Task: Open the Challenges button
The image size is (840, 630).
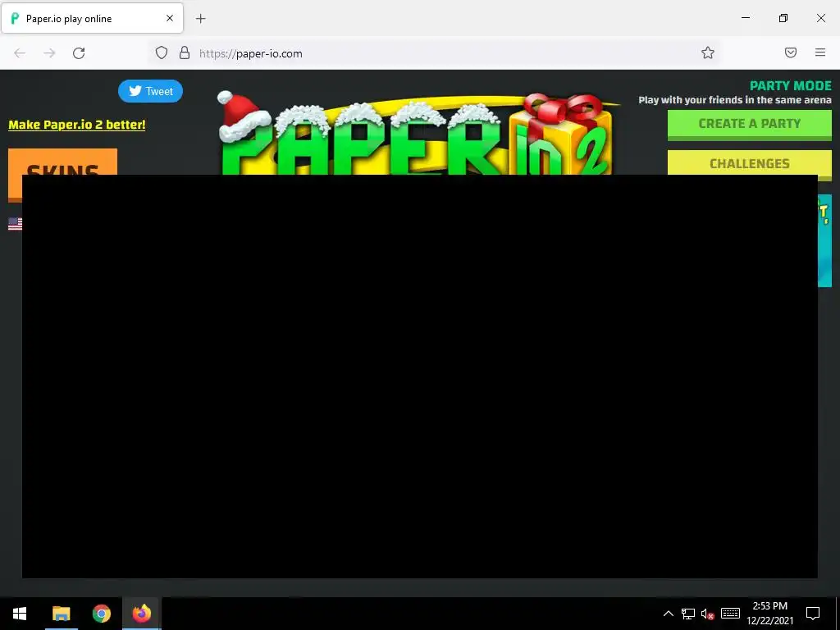Action: tap(750, 163)
